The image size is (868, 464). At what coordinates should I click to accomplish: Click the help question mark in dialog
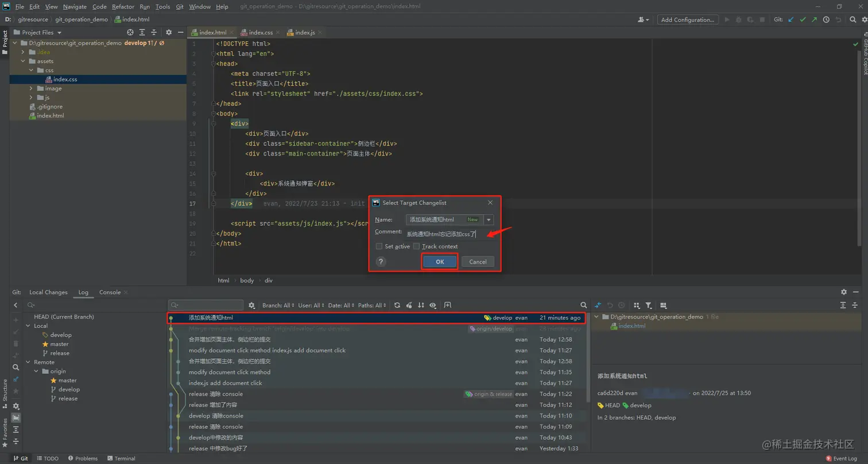point(381,261)
